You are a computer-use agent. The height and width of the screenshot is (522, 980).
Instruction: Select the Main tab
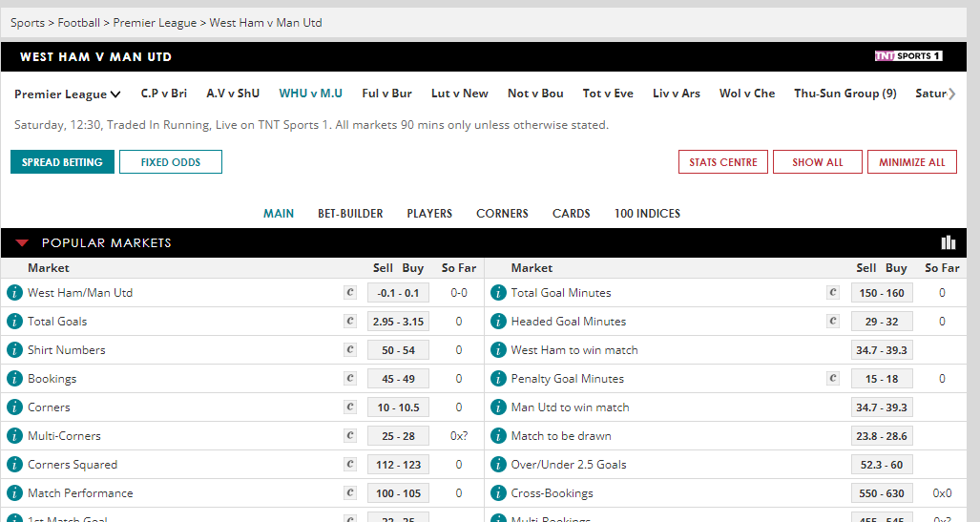pyautogui.click(x=279, y=213)
